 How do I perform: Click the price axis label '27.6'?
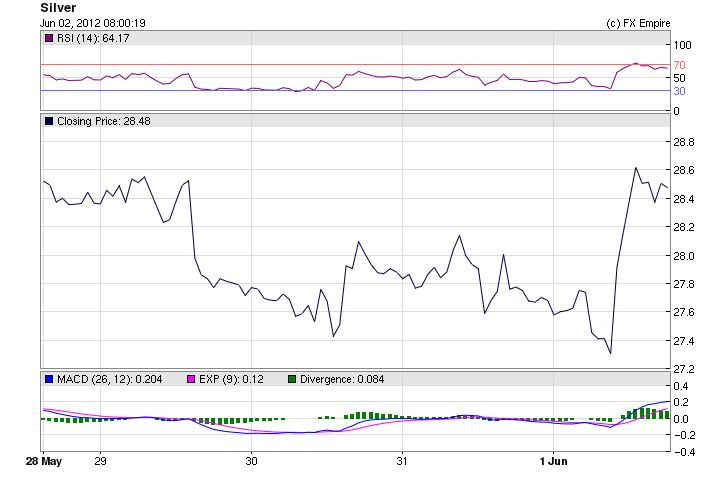(x=684, y=313)
